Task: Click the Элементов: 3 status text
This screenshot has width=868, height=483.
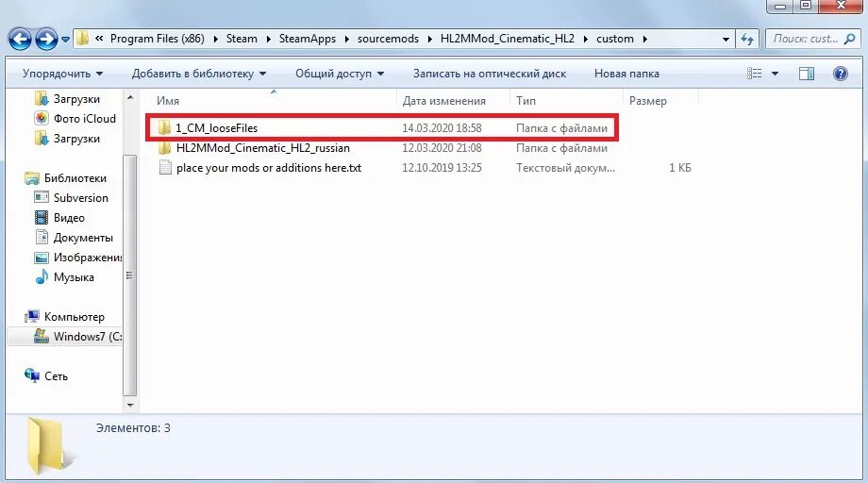Action: click(133, 428)
